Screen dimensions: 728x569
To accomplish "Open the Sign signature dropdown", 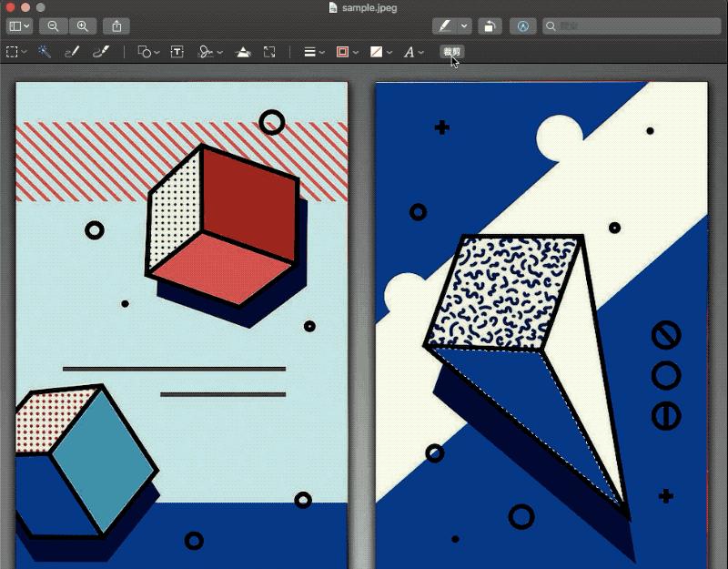I will tap(210, 52).
